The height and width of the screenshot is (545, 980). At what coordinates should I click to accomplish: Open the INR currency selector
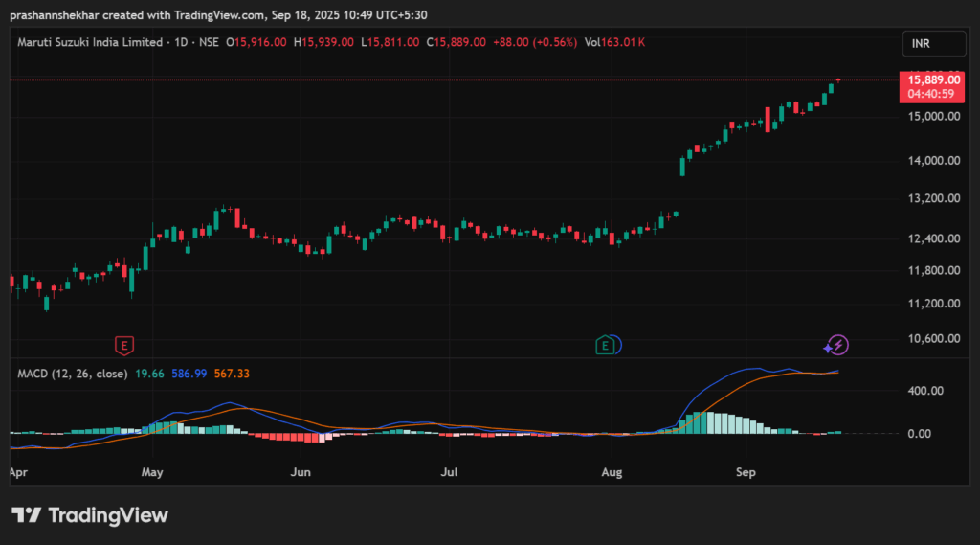click(x=929, y=43)
